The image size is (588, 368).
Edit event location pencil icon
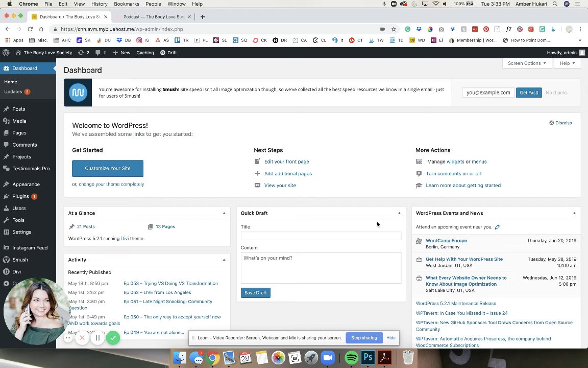497,227
